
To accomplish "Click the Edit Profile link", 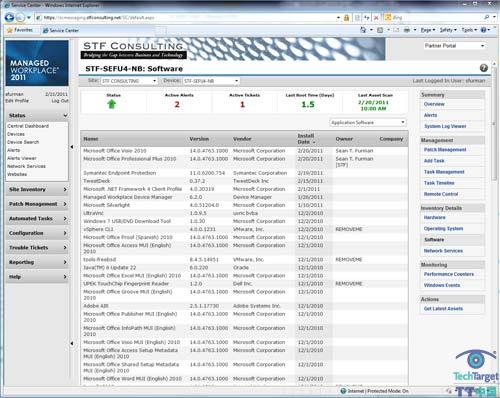I will (x=17, y=100).
